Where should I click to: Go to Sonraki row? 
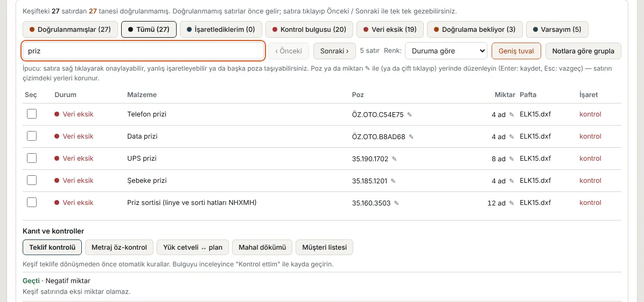pyautogui.click(x=335, y=51)
